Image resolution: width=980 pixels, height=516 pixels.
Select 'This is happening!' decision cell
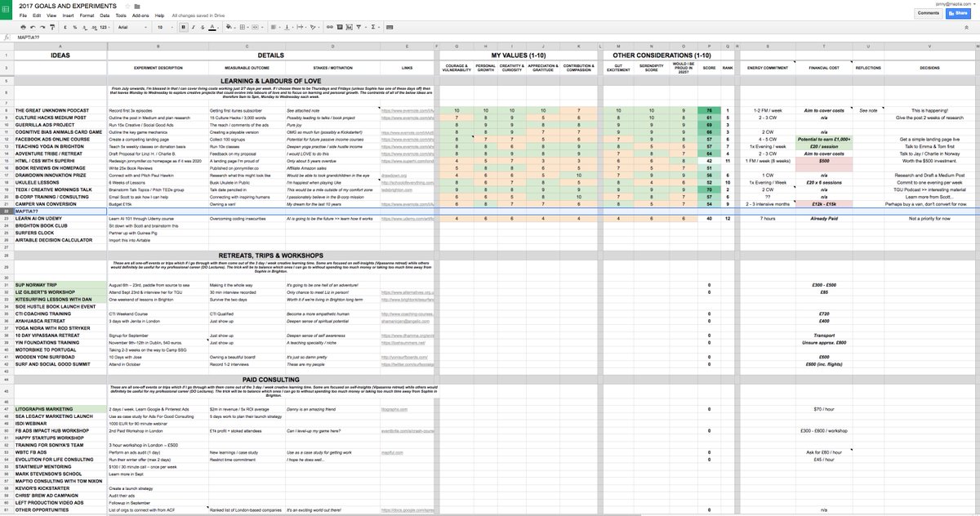pos(929,109)
